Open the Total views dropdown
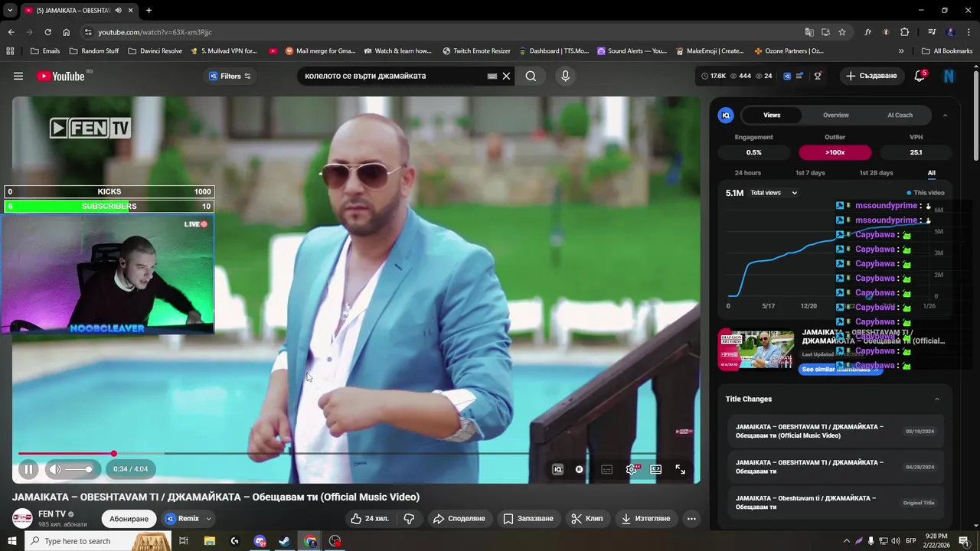This screenshot has width=980, height=551. 773,193
